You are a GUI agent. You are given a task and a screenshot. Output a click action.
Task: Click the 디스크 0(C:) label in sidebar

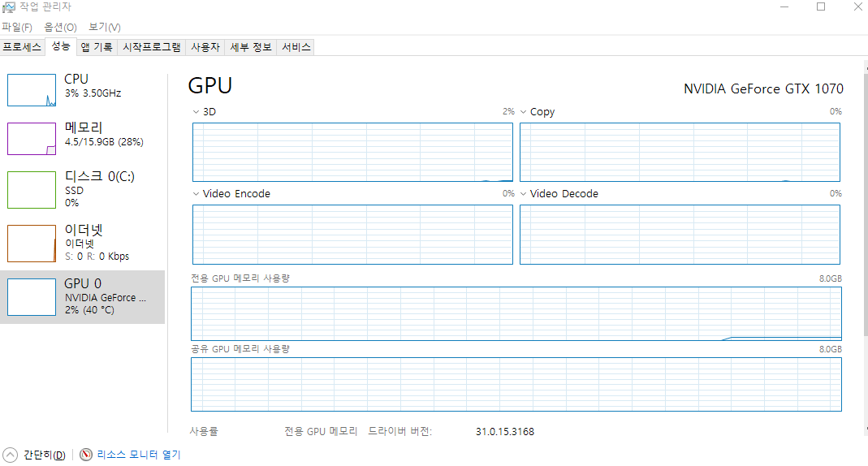click(100, 176)
